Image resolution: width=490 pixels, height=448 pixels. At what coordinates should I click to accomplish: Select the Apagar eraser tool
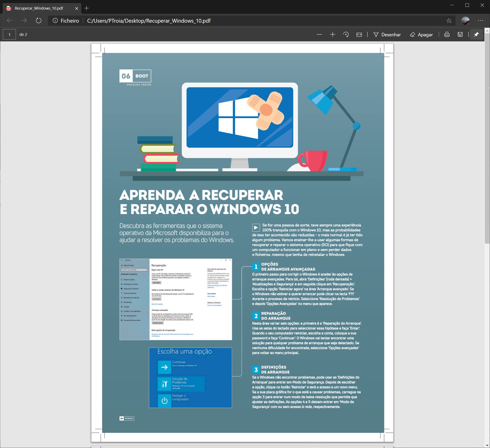[x=421, y=35]
